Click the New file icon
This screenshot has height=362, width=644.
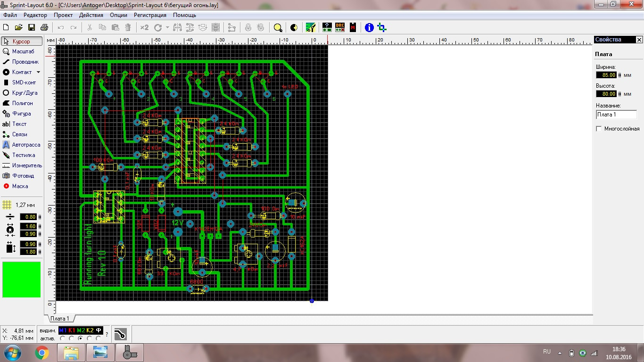[x=7, y=27]
